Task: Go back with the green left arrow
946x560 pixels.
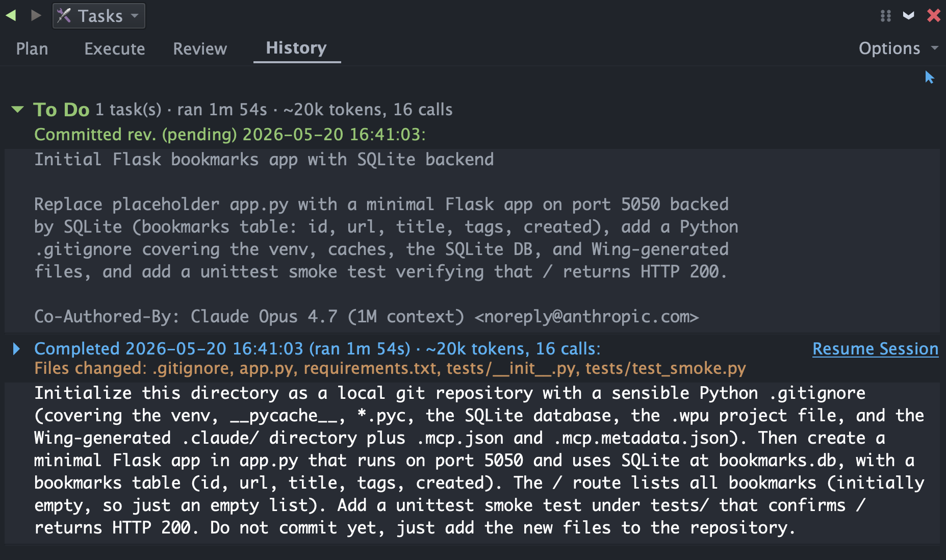Action: click(x=11, y=15)
